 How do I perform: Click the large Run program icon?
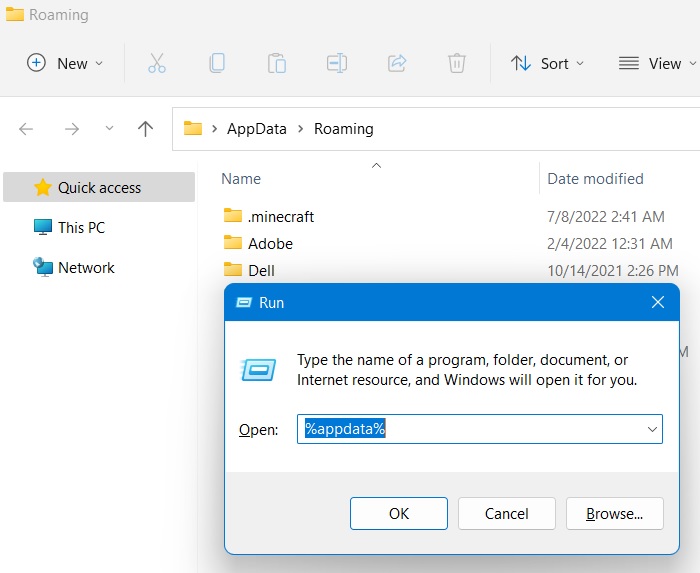click(x=258, y=370)
